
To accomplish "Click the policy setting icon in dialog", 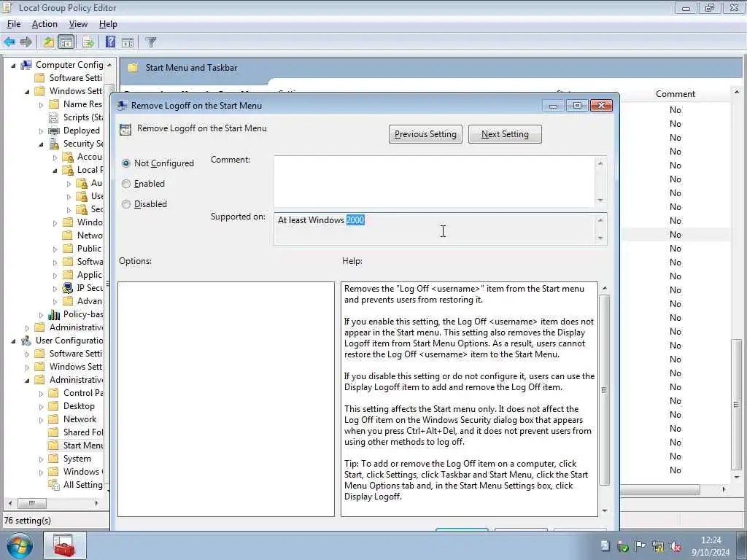I will point(125,130).
